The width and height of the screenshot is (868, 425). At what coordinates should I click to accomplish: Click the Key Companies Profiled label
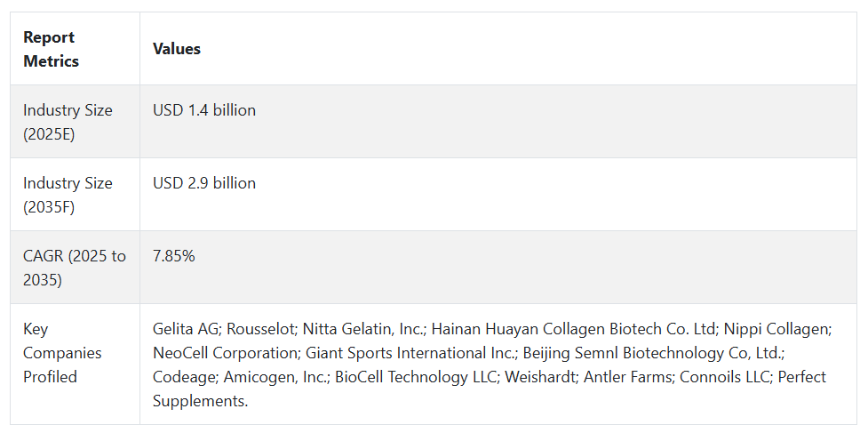point(62,353)
